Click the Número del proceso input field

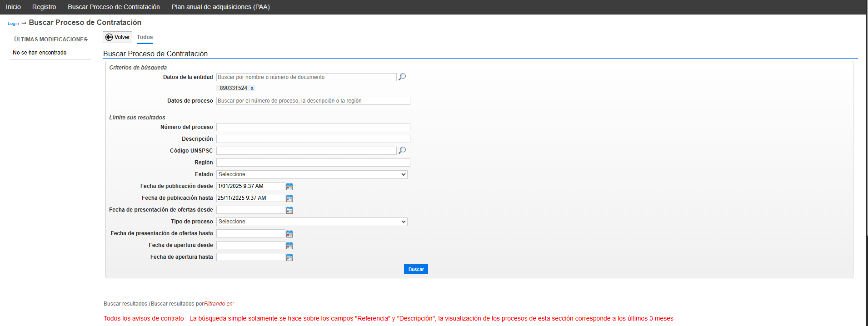point(313,127)
